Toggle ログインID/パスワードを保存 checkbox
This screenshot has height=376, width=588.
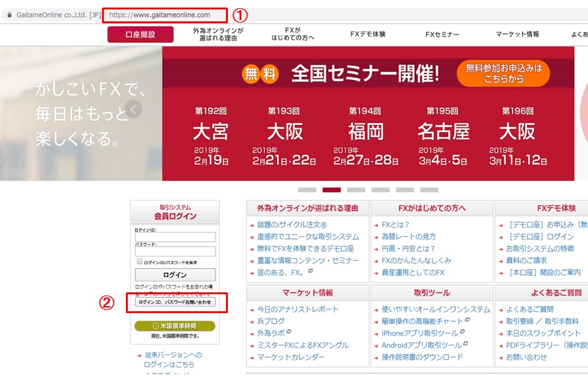tap(140, 262)
